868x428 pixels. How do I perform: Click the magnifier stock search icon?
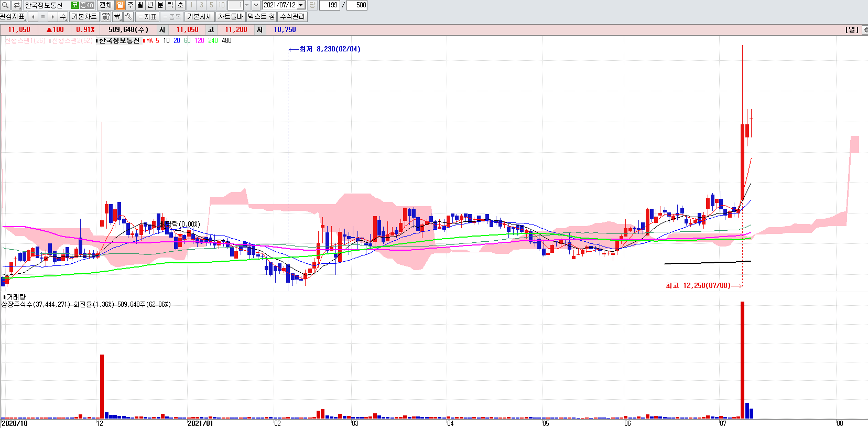[5, 5]
